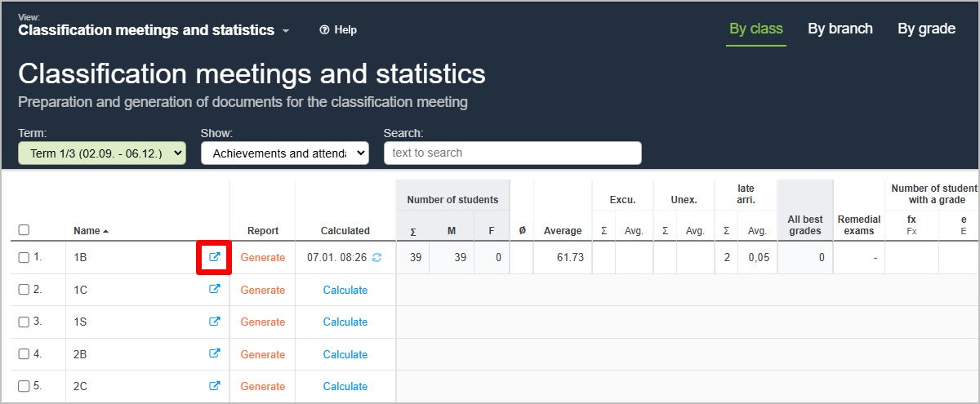
Task: Click the Search text field
Action: [x=512, y=153]
